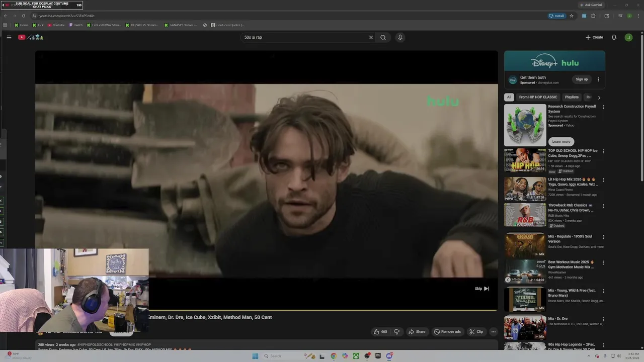Run search with the magnifier button

(383, 37)
